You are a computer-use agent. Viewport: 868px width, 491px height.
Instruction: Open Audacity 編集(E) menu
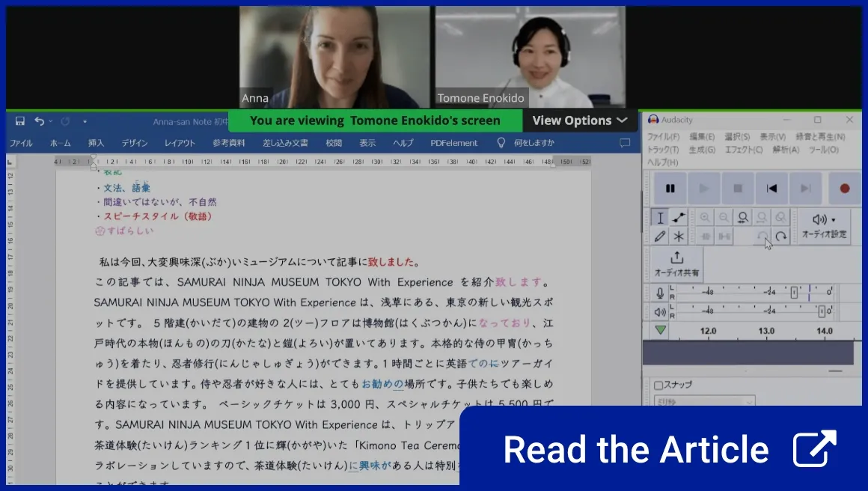[x=702, y=137]
